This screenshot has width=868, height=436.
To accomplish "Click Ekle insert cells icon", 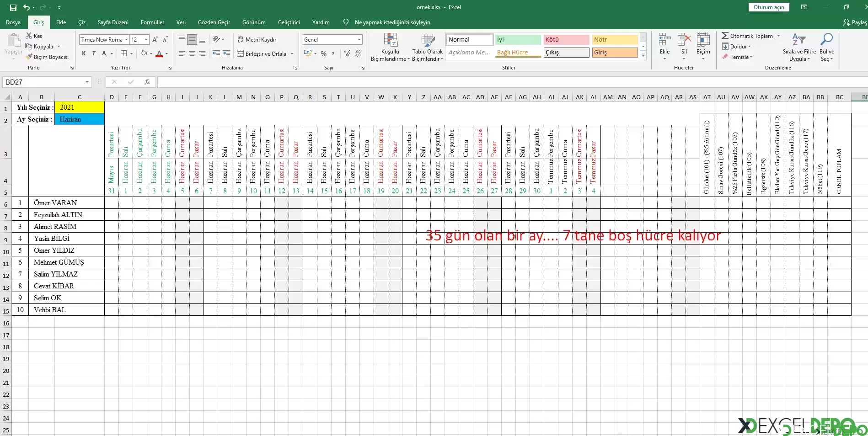I will coord(664,40).
